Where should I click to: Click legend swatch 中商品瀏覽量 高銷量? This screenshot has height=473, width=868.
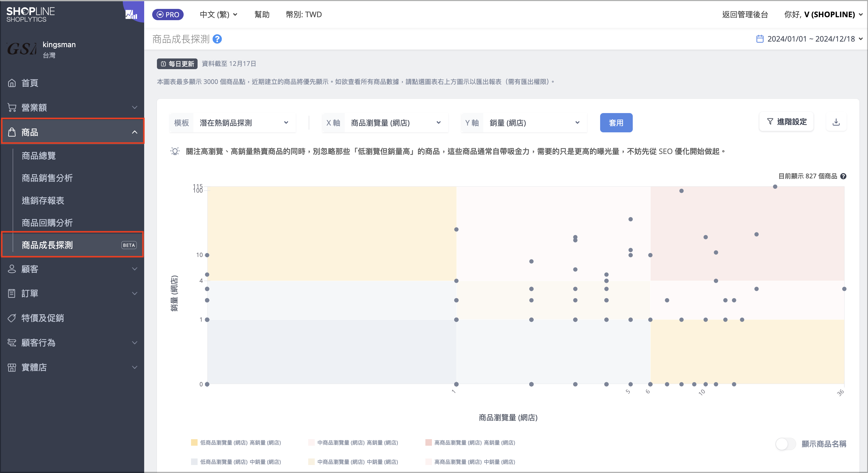pos(311,443)
